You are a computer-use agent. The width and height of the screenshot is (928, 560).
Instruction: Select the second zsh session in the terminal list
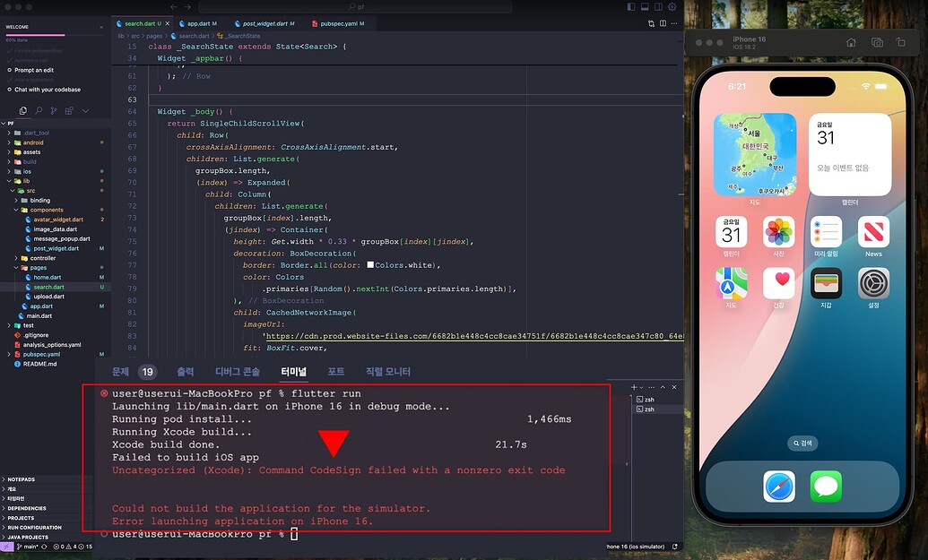point(648,409)
